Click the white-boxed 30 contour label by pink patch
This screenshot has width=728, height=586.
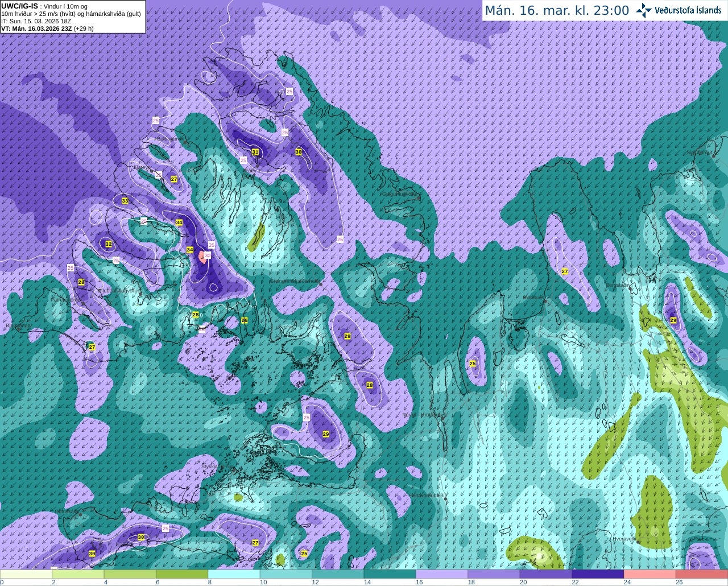pyautogui.click(x=208, y=255)
